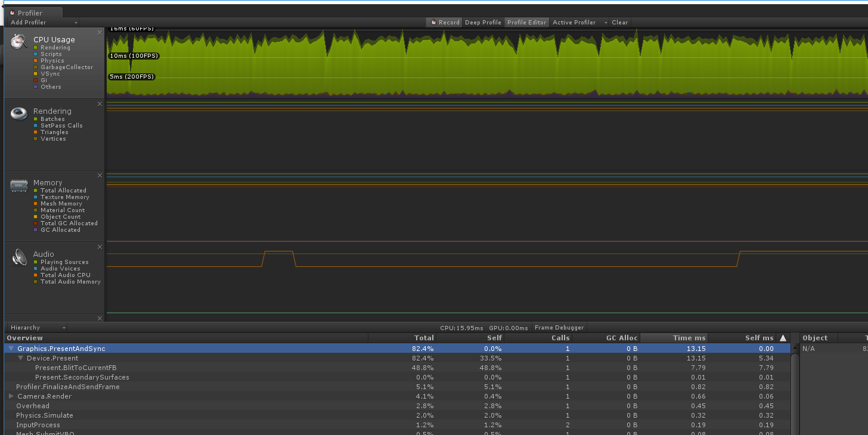Collapse the Graphics.PresentAndSync row

[11, 349]
